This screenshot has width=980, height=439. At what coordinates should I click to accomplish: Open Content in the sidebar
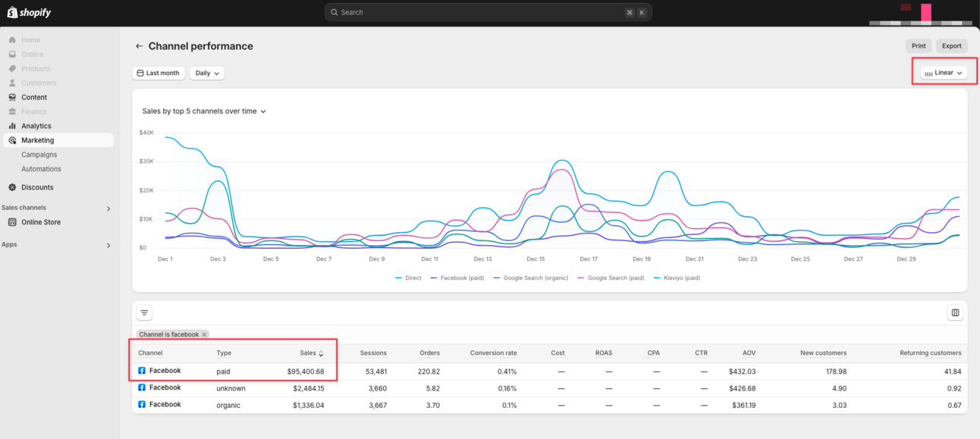[x=34, y=98]
